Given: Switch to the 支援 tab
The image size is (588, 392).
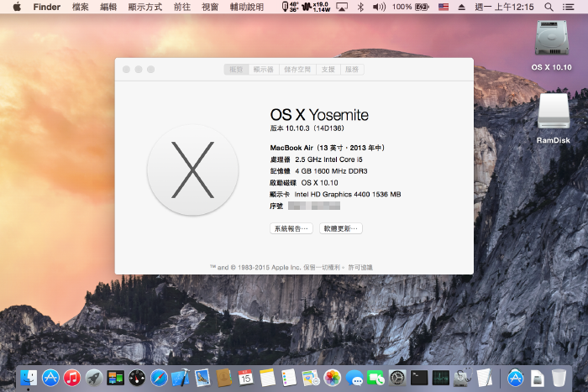Looking at the screenshot, I should pos(328,70).
